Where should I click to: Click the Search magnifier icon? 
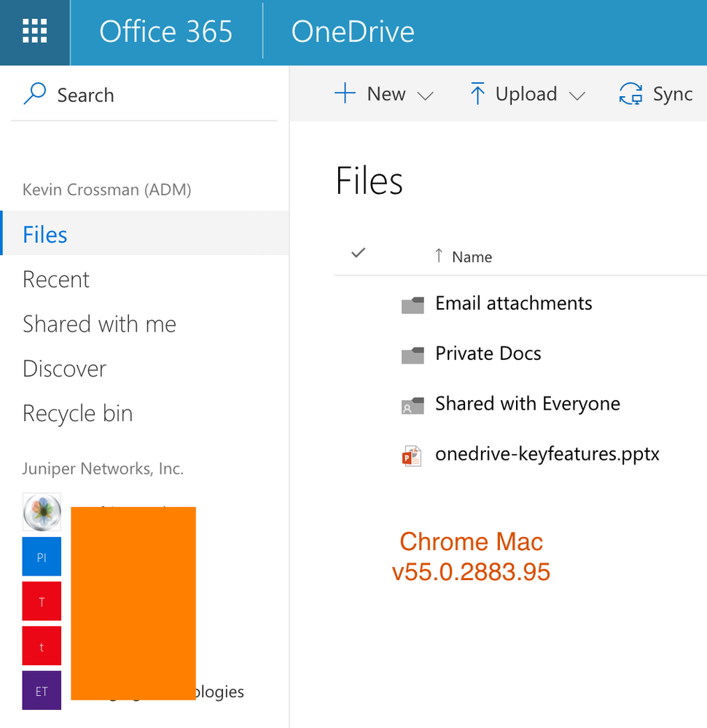34,94
